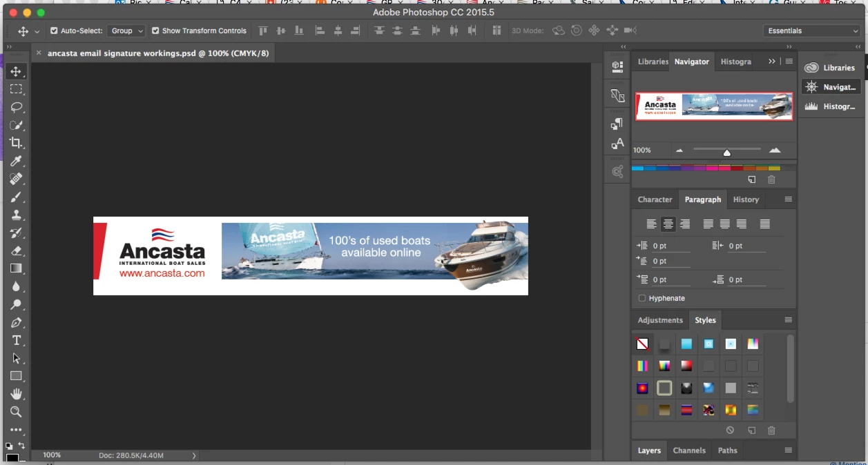The height and width of the screenshot is (465, 868).
Task: Open the Character Styles panel icon
Action: pos(617,144)
